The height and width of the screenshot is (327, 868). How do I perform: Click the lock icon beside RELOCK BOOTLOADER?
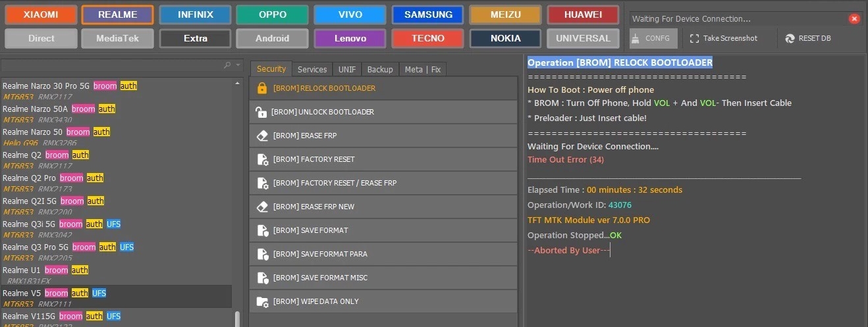pos(262,88)
